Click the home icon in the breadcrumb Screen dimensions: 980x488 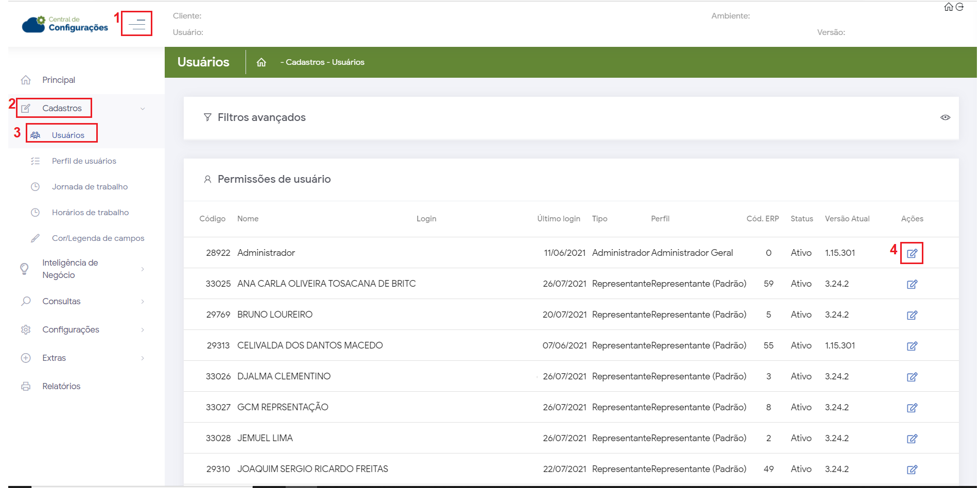tap(261, 62)
